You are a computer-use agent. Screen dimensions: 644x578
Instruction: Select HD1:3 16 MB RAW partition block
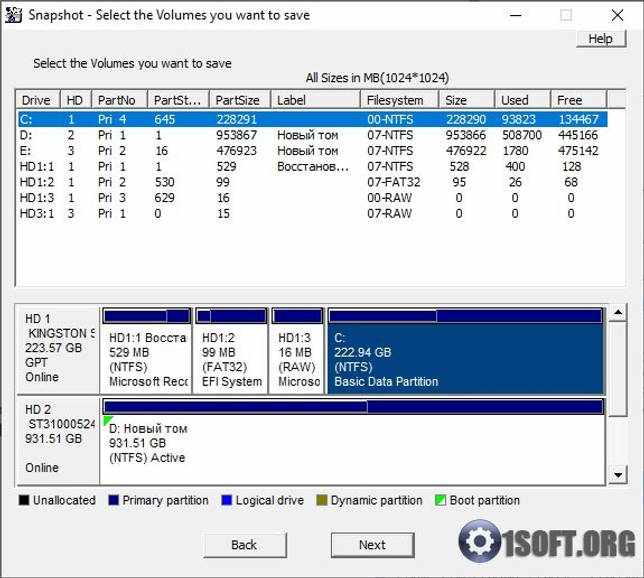tap(297, 350)
